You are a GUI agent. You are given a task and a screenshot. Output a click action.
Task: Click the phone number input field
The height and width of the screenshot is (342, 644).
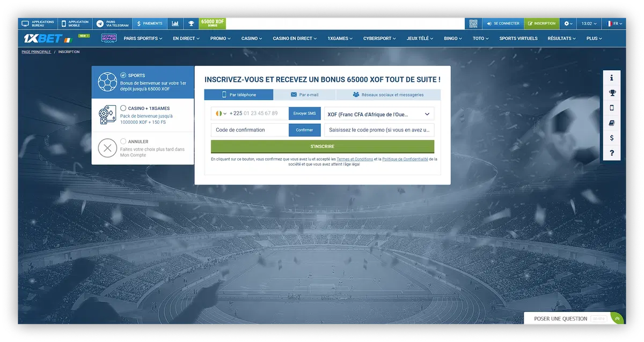coord(258,114)
